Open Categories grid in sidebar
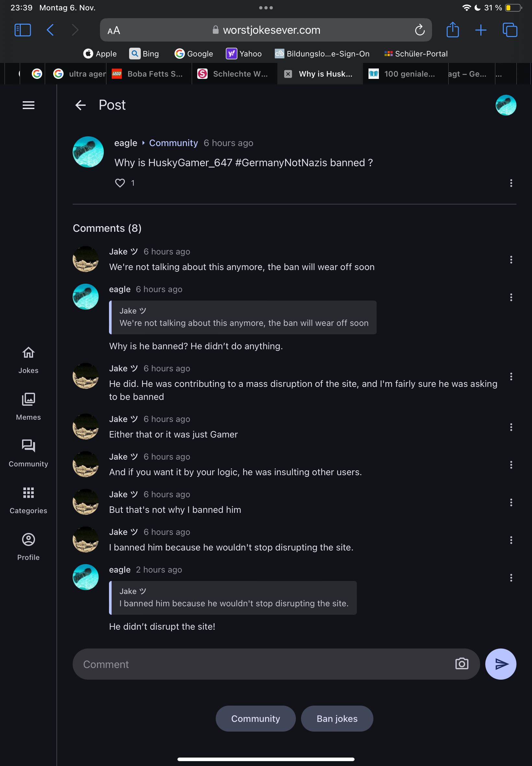 28,500
